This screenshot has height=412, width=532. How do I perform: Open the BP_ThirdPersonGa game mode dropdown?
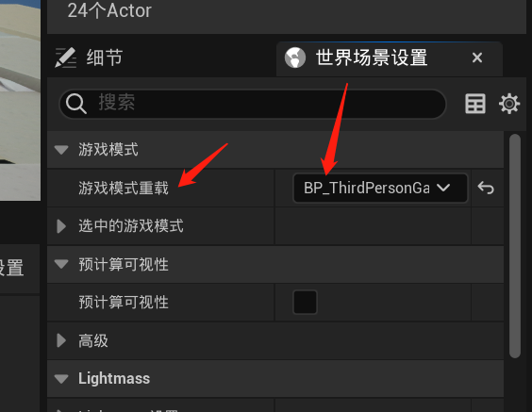pos(380,188)
